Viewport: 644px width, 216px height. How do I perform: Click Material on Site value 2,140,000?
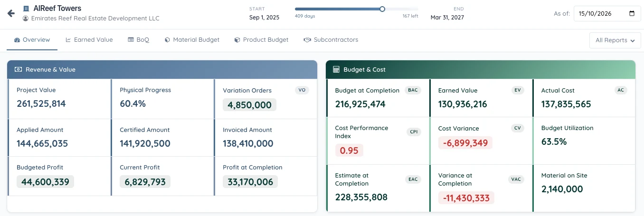pos(562,189)
